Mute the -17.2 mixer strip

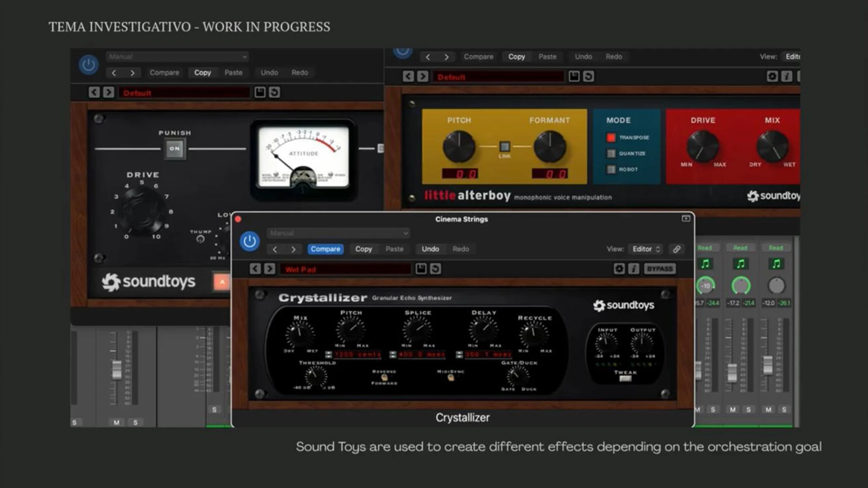pos(733,409)
